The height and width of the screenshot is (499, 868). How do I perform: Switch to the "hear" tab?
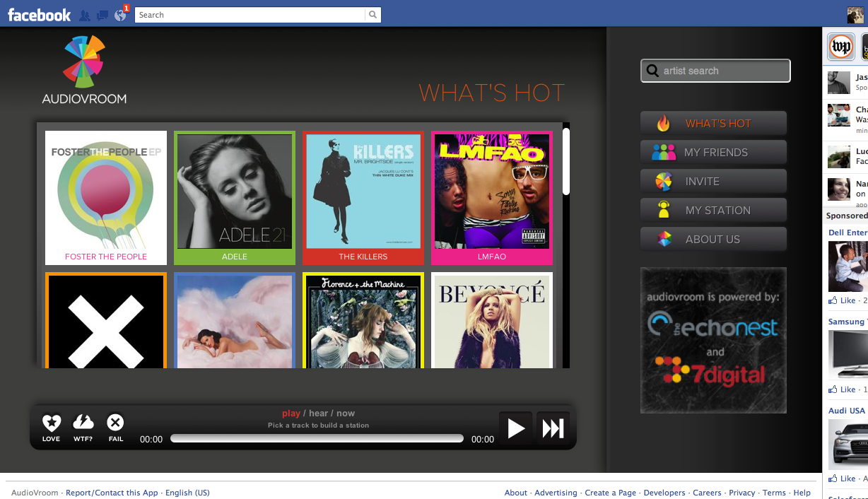[x=317, y=413]
